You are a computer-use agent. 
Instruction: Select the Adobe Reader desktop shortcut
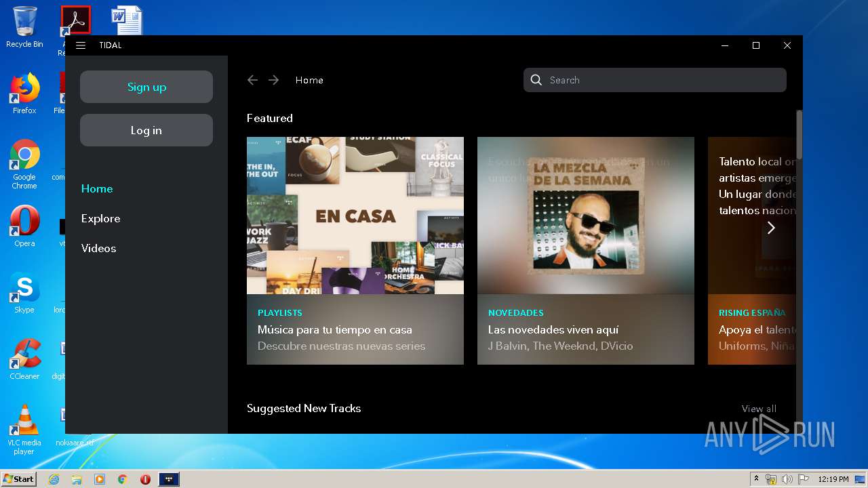click(x=75, y=20)
